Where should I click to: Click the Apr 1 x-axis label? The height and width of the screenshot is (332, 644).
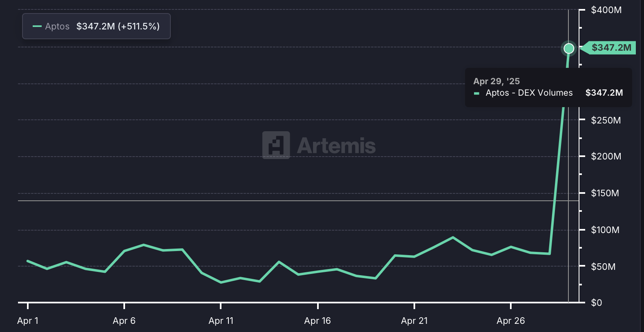pyautogui.click(x=28, y=321)
